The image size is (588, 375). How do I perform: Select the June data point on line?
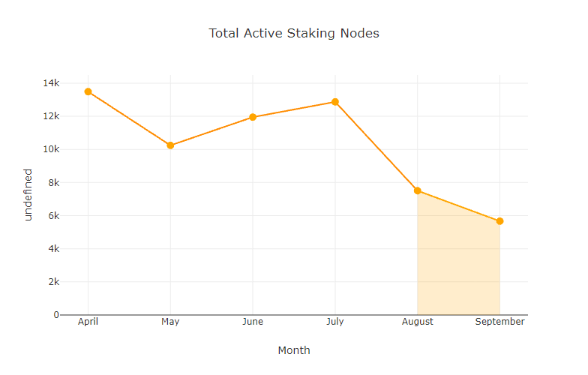pos(253,117)
